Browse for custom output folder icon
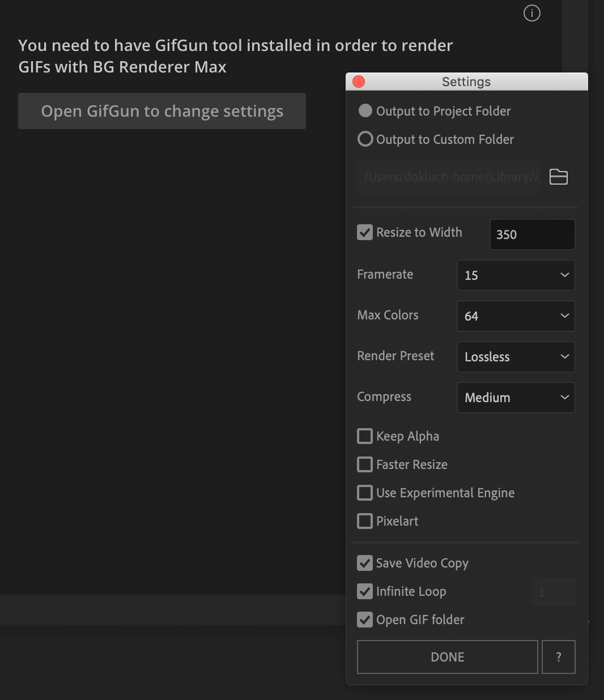 tap(559, 177)
